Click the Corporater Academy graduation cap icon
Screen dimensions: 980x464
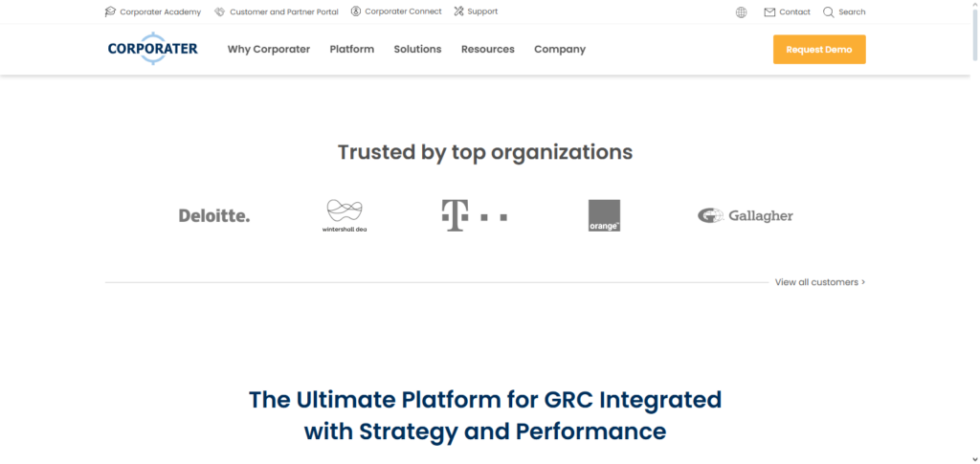coord(110,12)
